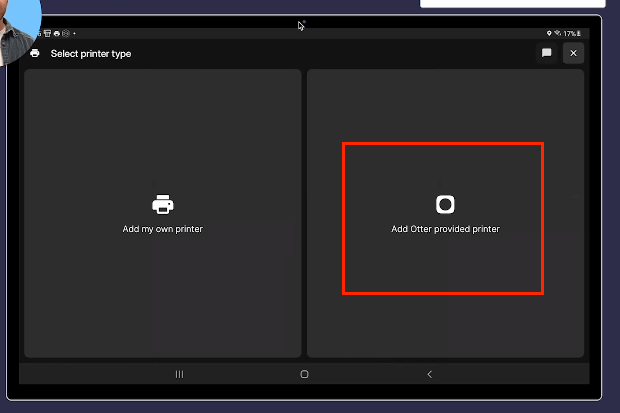
Task: Select the Add my own printer card
Action: (x=163, y=214)
